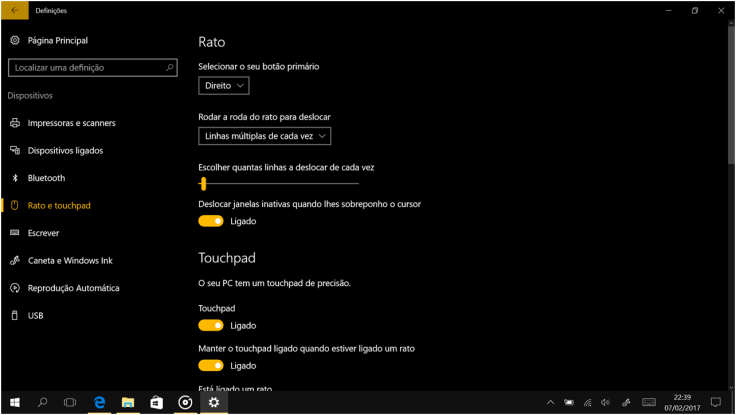Click the Caneta e Windows Ink icon
The height and width of the screenshot is (415, 736).
14,261
